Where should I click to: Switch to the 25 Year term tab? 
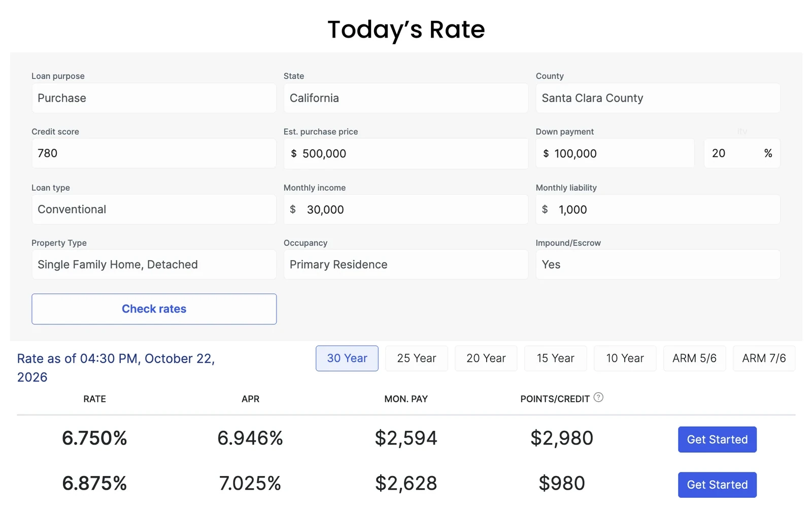(x=417, y=359)
